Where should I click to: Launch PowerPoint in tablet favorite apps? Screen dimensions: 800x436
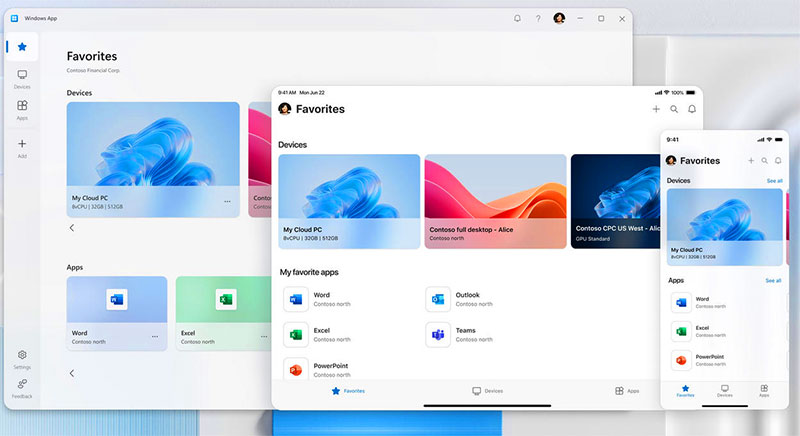[317, 369]
